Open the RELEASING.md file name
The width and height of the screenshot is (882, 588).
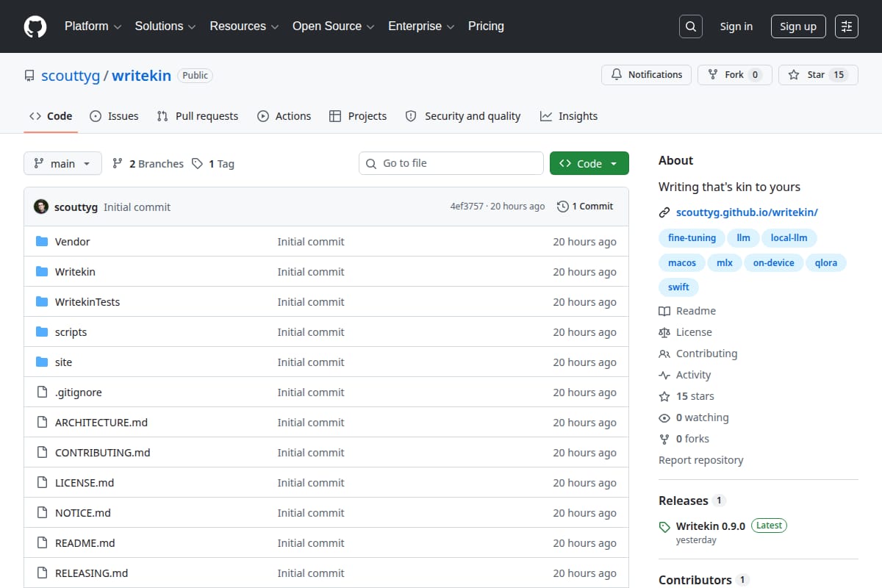(92, 573)
